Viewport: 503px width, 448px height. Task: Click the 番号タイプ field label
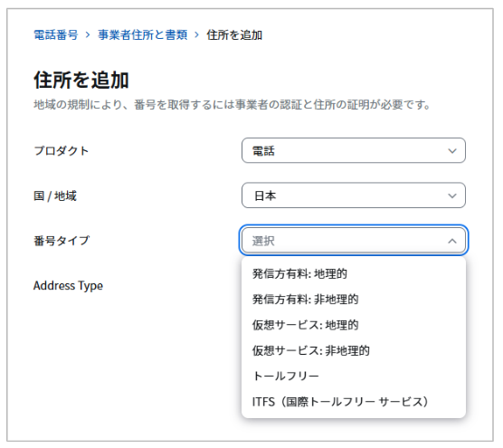[62, 241]
